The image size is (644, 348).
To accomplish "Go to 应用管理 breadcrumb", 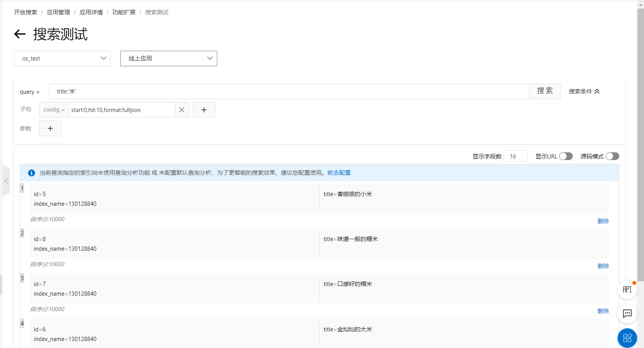I will click(58, 12).
